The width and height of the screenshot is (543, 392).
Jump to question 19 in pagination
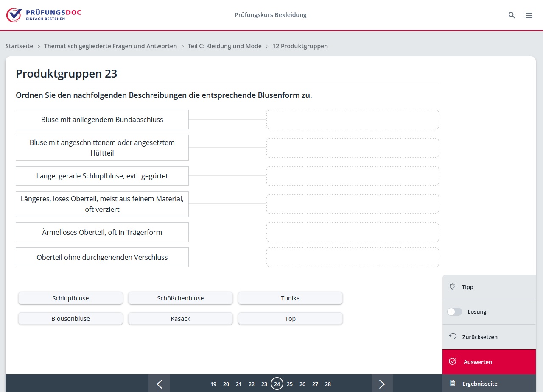[213, 384]
